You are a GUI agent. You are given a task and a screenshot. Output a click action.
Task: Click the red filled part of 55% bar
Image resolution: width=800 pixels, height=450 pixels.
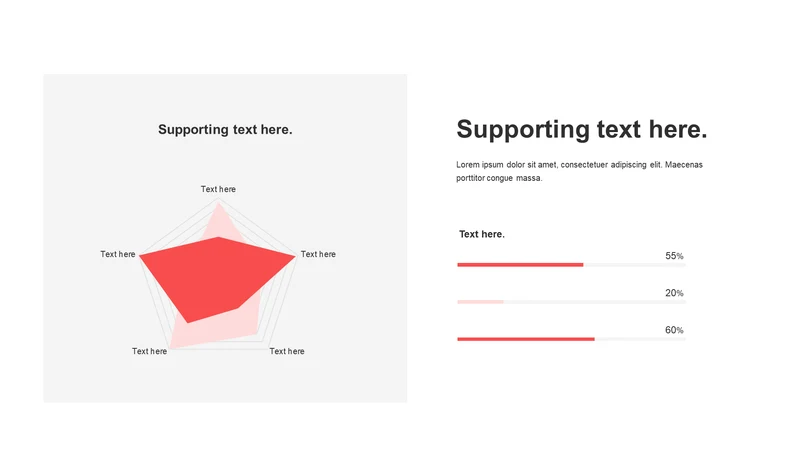[x=520, y=265]
